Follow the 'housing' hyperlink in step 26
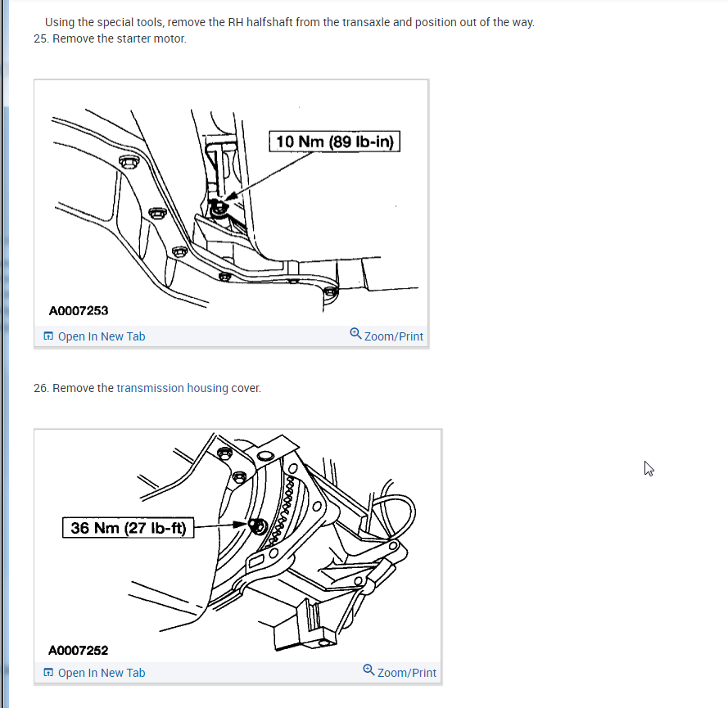This screenshot has height=708, width=728. click(x=207, y=388)
